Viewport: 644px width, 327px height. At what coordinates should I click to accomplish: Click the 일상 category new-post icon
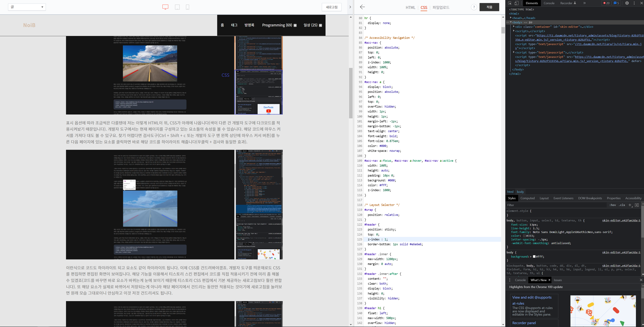click(320, 25)
